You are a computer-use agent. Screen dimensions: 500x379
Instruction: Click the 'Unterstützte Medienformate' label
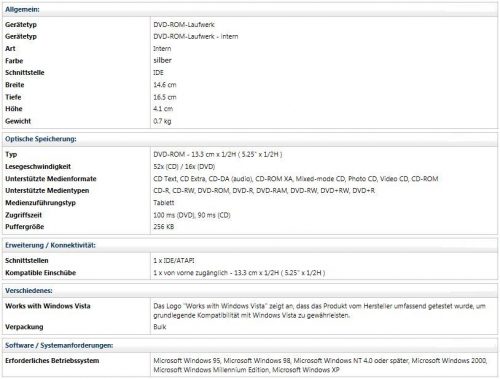coord(51,179)
